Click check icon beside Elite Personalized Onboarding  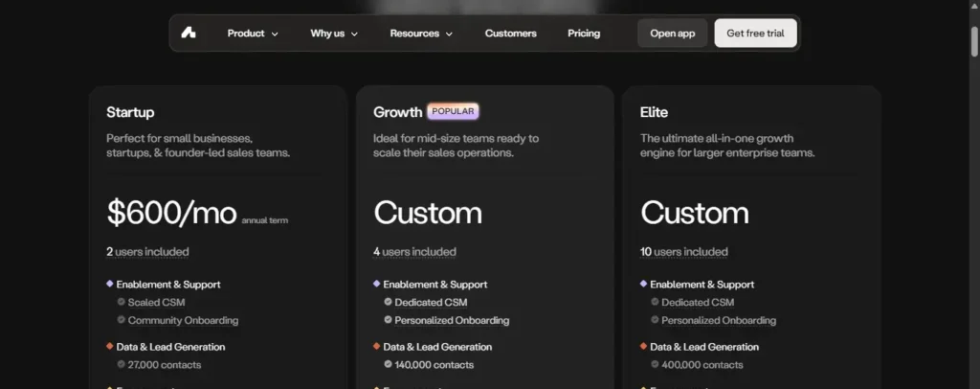click(655, 320)
